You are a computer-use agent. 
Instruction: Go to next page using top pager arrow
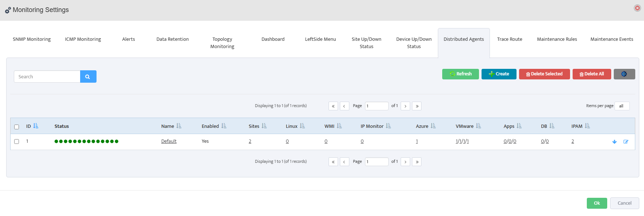(x=405, y=106)
